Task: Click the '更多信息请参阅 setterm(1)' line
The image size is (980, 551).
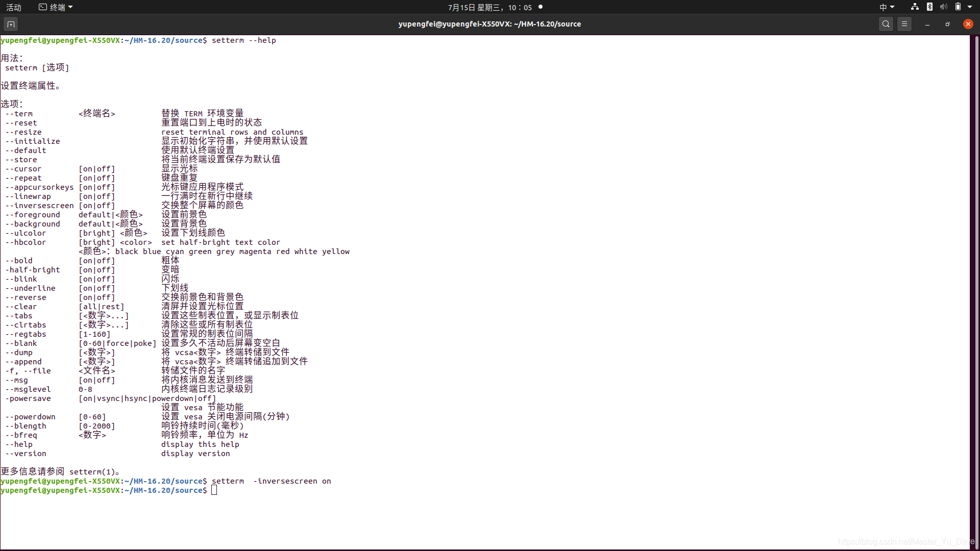Action: [60, 471]
